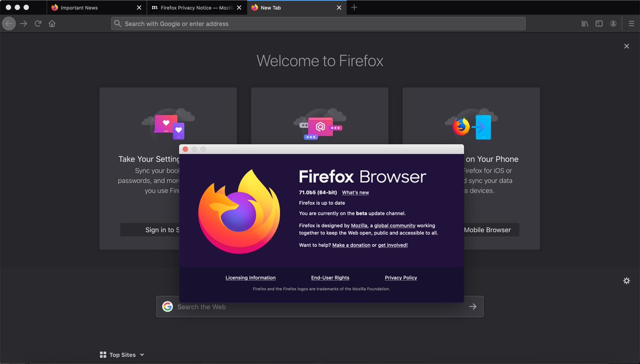The width and height of the screenshot is (640, 364).
Task: Close the Important News tab
Action: click(x=139, y=8)
